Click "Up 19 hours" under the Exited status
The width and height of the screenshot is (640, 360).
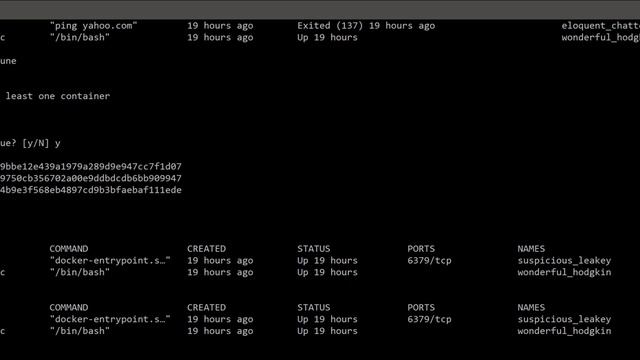click(x=327, y=38)
